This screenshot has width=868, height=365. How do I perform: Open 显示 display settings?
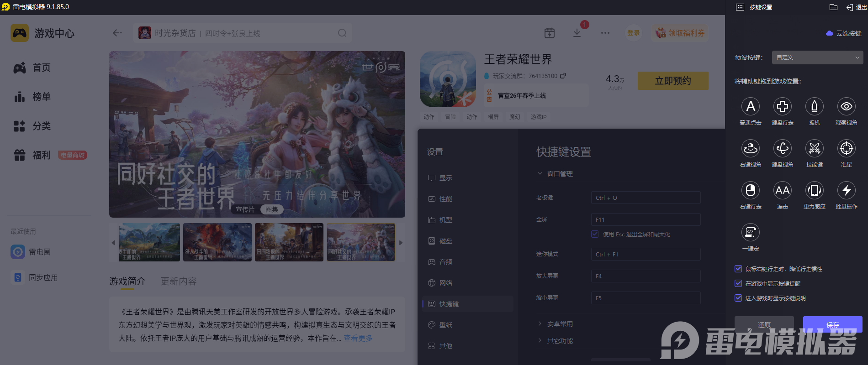(468, 178)
